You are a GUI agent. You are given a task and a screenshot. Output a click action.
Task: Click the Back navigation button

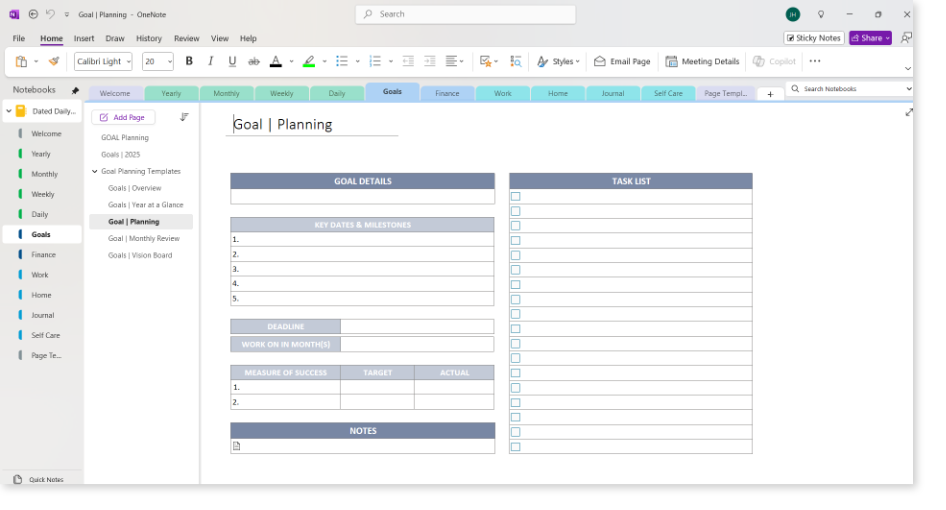[33, 14]
